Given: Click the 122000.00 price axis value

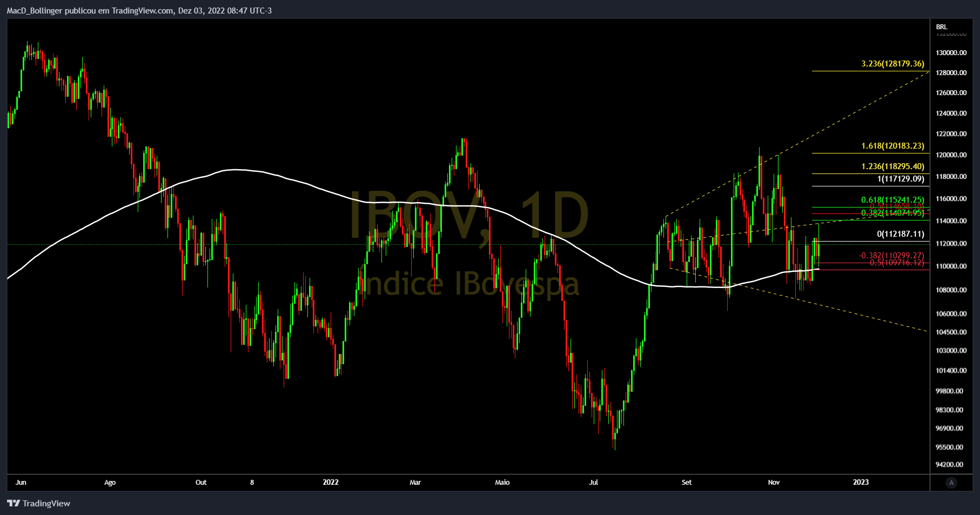Looking at the screenshot, I should click(951, 134).
